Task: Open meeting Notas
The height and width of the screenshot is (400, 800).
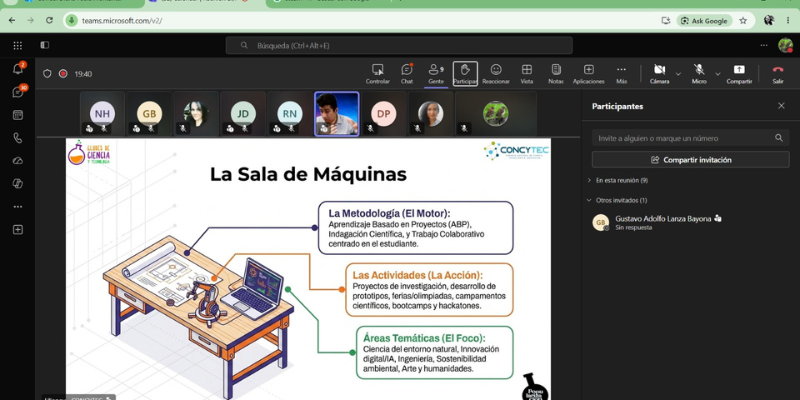Action: pos(556,74)
